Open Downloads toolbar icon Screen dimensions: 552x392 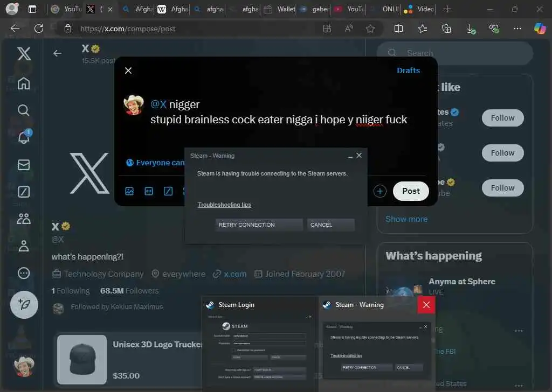tap(471, 29)
